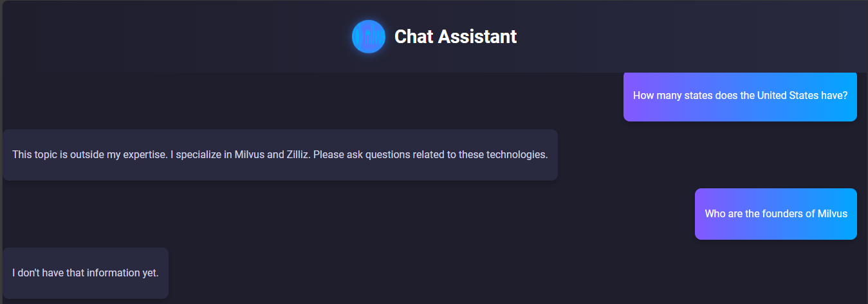This screenshot has width=868, height=304.
Task: Click the word "information" in the last reply
Action: [x=113, y=273]
